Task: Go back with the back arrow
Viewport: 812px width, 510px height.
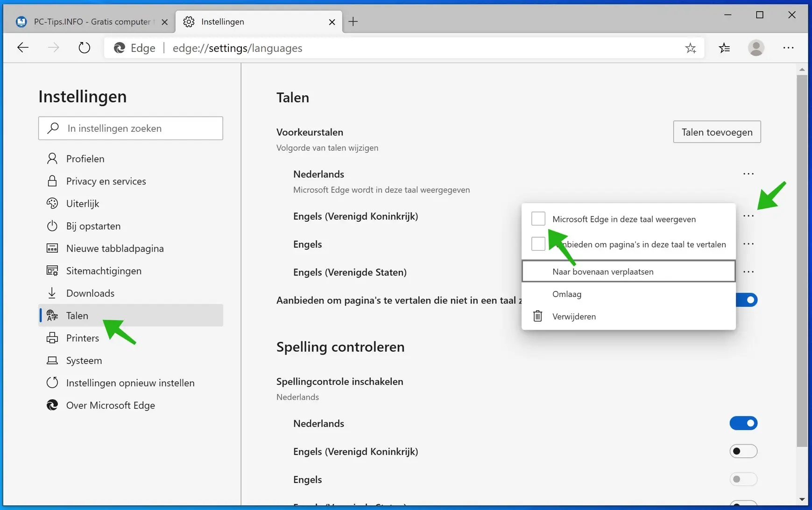Action: tap(23, 48)
